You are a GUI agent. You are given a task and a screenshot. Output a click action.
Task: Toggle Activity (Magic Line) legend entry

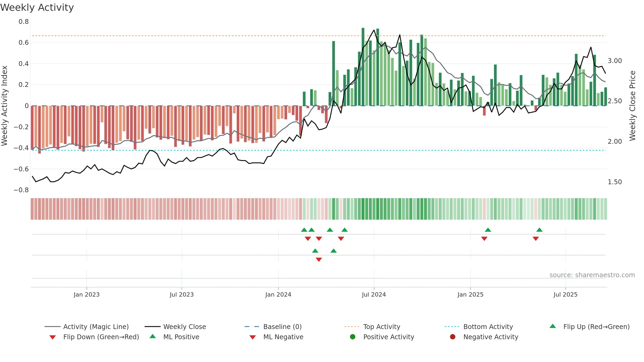(87, 327)
